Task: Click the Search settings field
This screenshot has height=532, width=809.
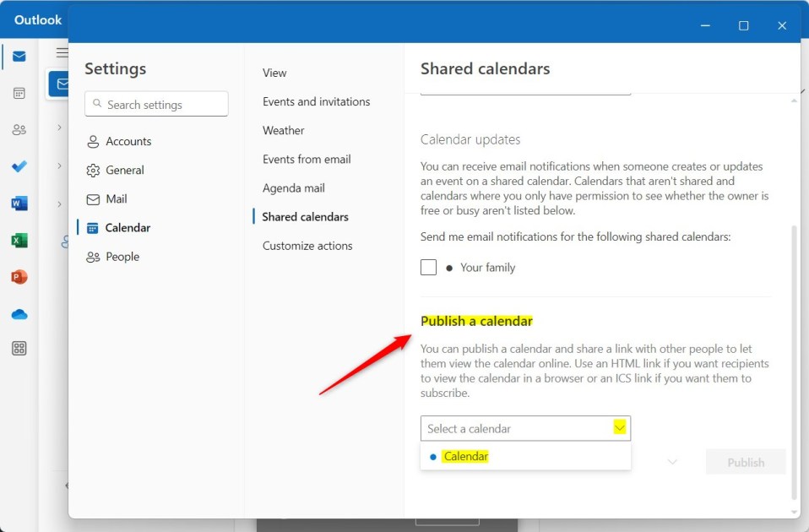Action: pyautogui.click(x=156, y=104)
